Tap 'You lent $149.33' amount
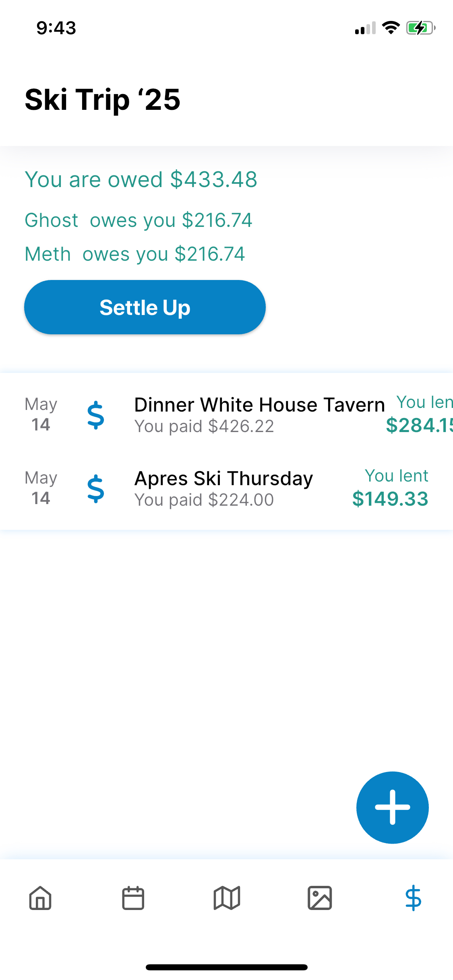 390,488
